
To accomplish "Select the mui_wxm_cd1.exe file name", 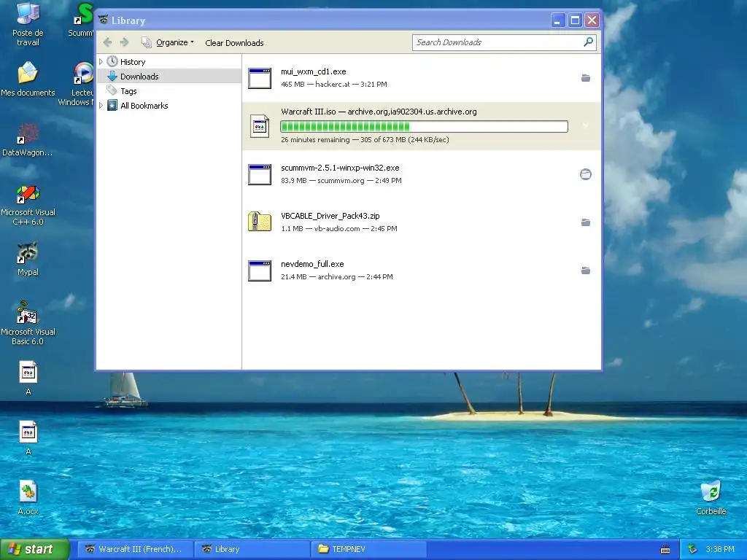I will pos(314,71).
